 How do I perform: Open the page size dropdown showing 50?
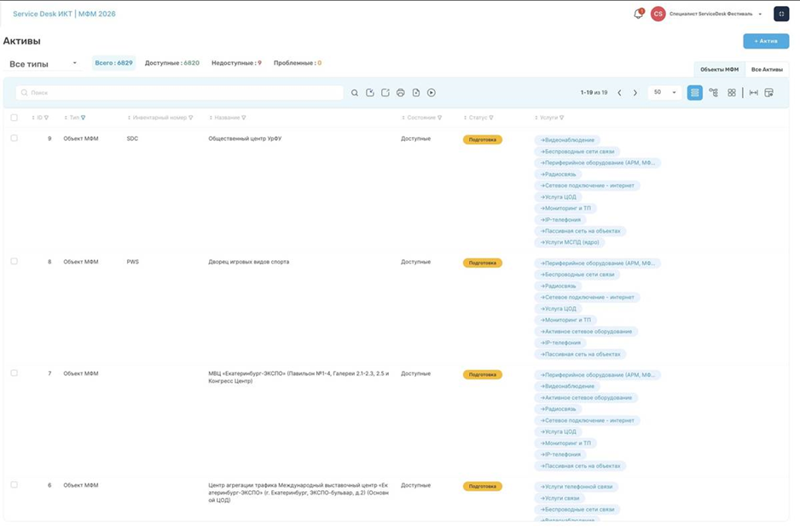[664, 93]
